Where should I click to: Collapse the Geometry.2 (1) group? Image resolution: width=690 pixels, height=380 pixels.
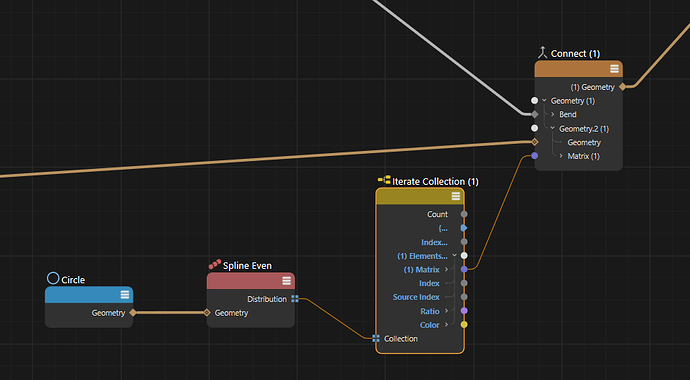(x=553, y=128)
